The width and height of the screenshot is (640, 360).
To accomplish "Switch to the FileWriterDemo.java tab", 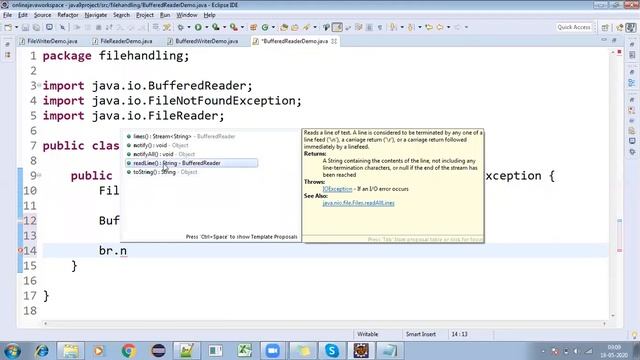I will (x=48, y=41).
